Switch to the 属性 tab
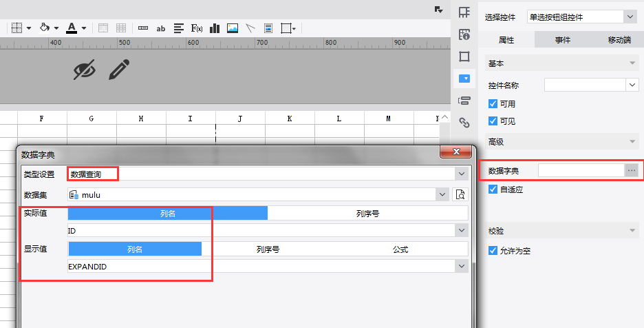This screenshot has height=328, width=644. coord(506,40)
